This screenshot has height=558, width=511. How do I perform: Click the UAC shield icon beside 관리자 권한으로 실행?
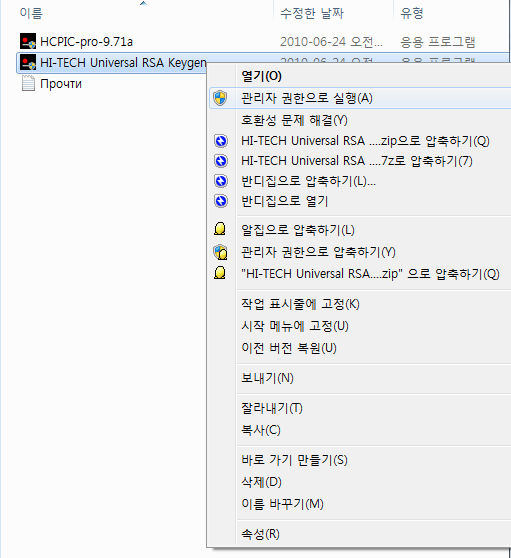click(220, 98)
